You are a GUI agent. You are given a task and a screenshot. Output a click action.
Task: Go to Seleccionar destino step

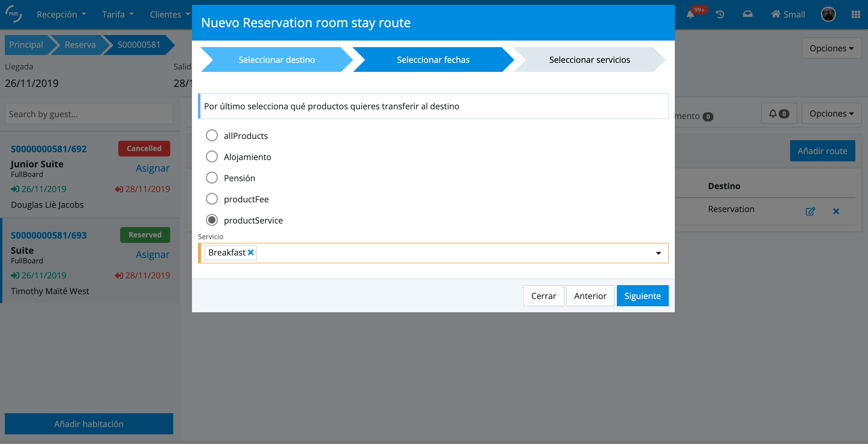pos(277,60)
